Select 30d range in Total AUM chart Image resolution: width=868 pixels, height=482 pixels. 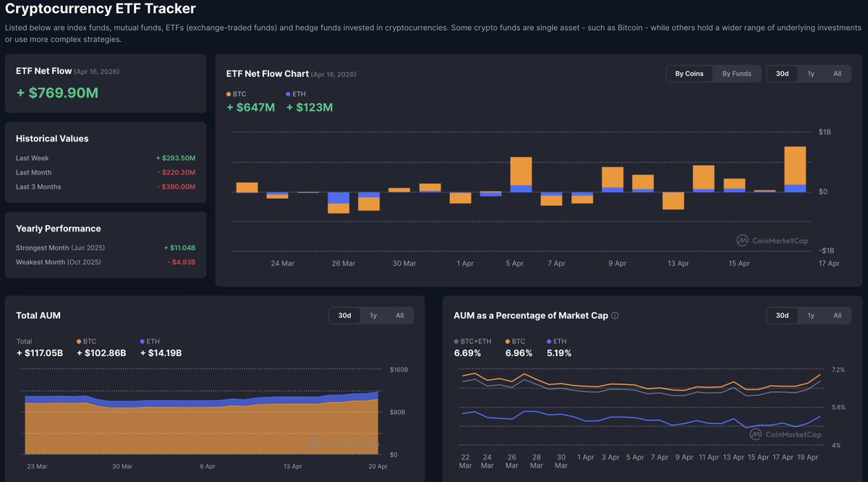pos(345,316)
